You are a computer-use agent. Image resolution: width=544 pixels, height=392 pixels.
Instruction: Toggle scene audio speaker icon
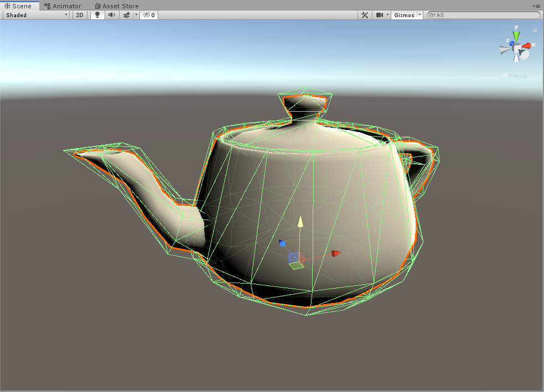112,15
